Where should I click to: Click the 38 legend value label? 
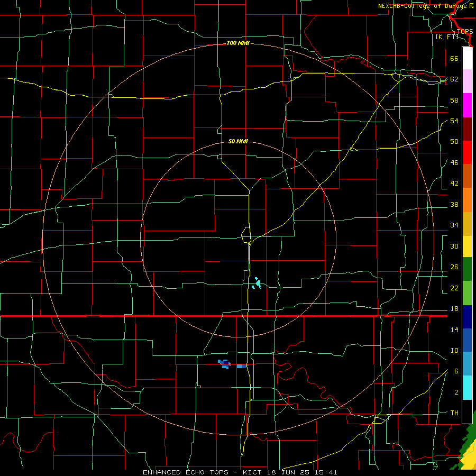pyautogui.click(x=454, y=204)
